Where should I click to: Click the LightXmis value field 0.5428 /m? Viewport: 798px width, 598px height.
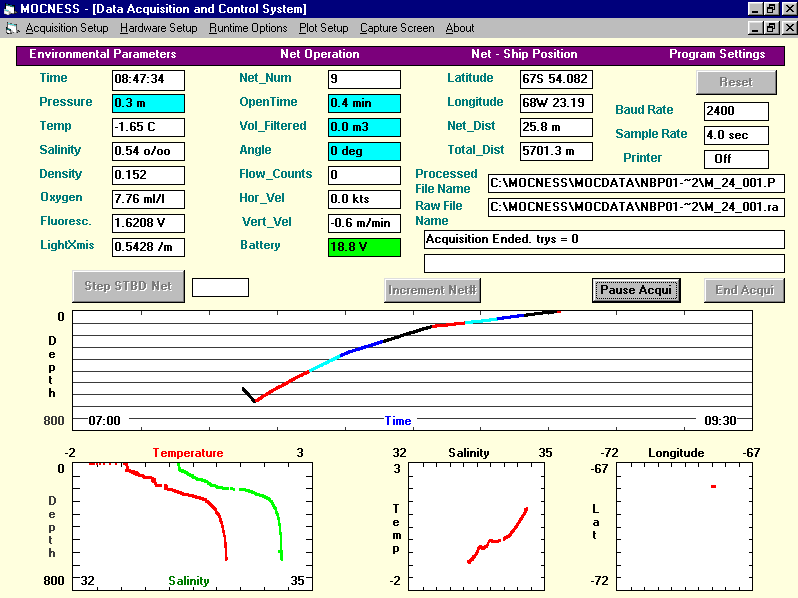click(x=148, y=247)
